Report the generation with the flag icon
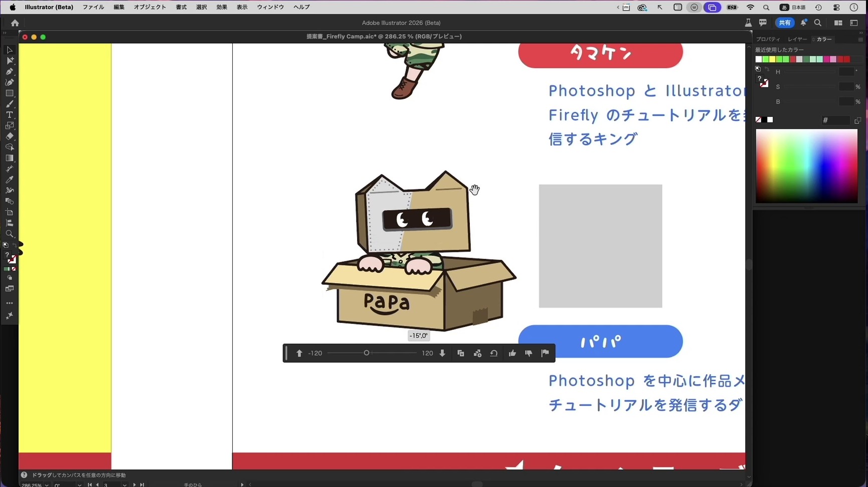The image size is (868, 487). point(545,353)
